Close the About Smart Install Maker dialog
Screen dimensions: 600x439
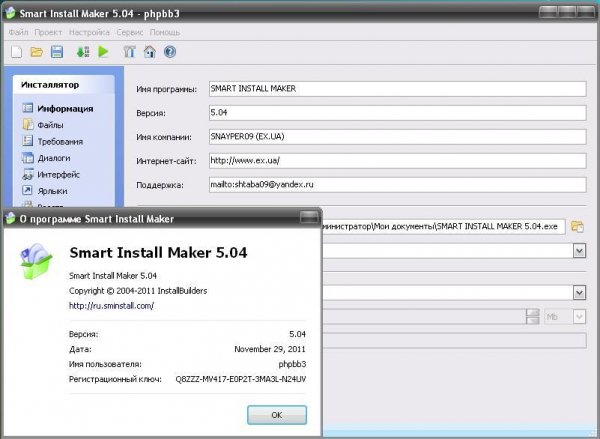point(308,217)
